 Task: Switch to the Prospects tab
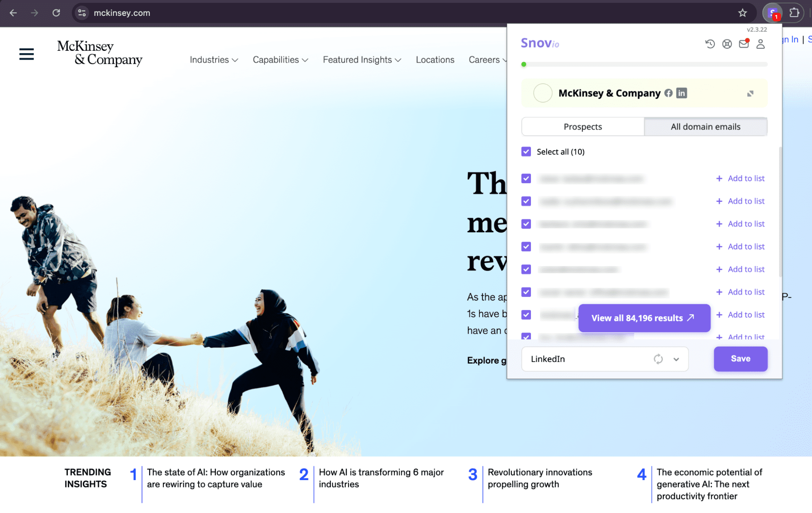click(x=582, y=127)
